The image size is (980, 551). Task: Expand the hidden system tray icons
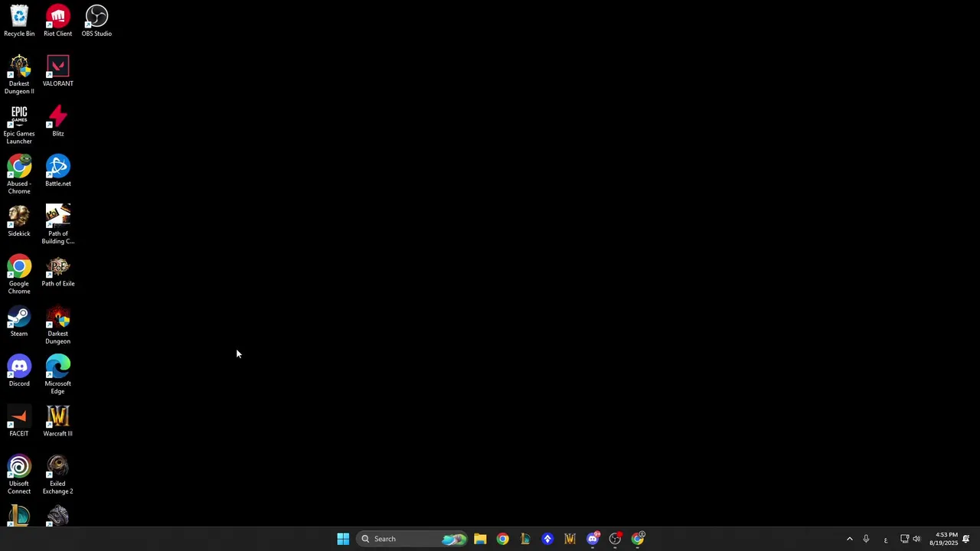click(x=849, y=539)
